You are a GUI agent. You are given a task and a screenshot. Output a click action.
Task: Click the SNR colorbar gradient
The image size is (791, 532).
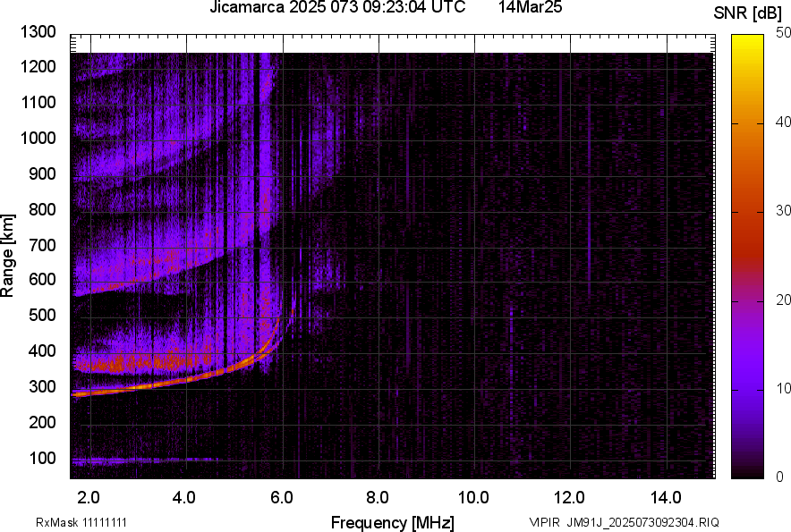[x=747, y=257]
